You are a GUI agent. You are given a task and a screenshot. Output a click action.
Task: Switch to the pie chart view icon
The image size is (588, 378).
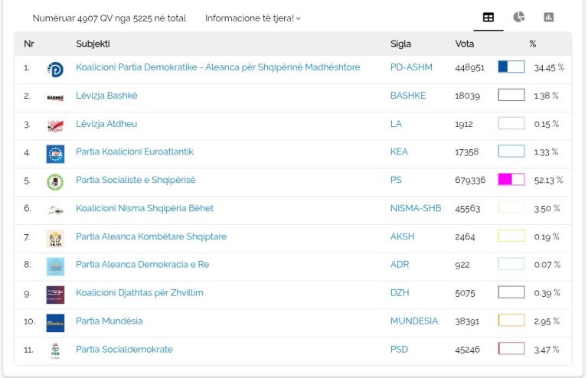click(x=518, y=18)
